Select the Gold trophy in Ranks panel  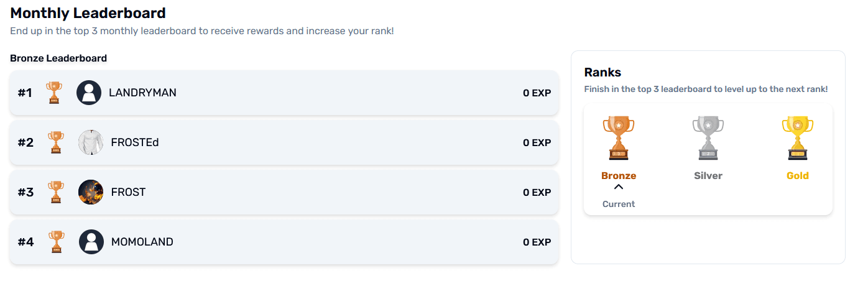[798, 138]
